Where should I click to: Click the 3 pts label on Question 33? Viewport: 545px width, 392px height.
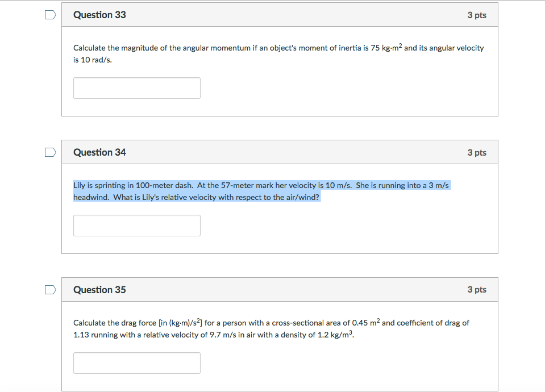tap(477, 15)
